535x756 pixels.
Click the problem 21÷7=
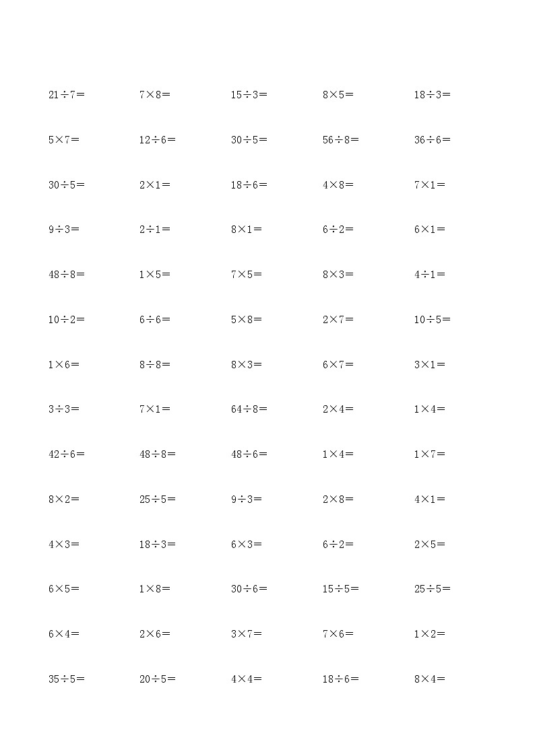tap(66, 95)
